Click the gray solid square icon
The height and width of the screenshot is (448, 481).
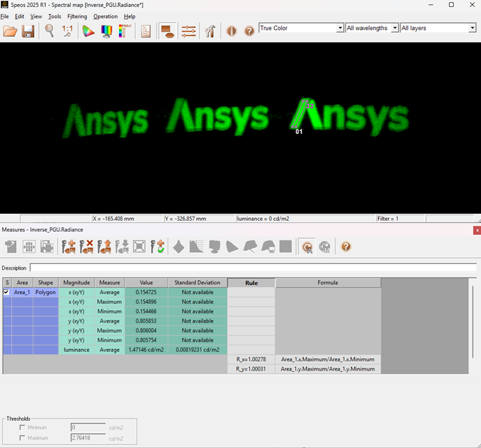(x=285, y=247)
